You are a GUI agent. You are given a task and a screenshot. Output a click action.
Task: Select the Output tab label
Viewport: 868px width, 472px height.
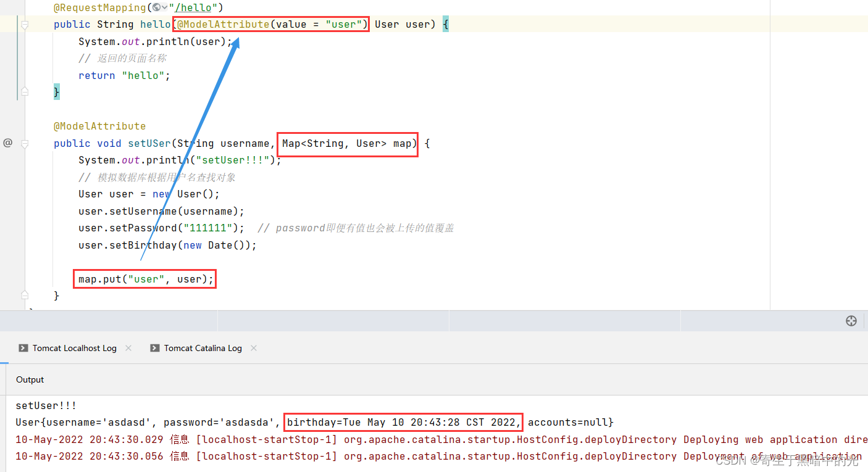coord(30,379)
